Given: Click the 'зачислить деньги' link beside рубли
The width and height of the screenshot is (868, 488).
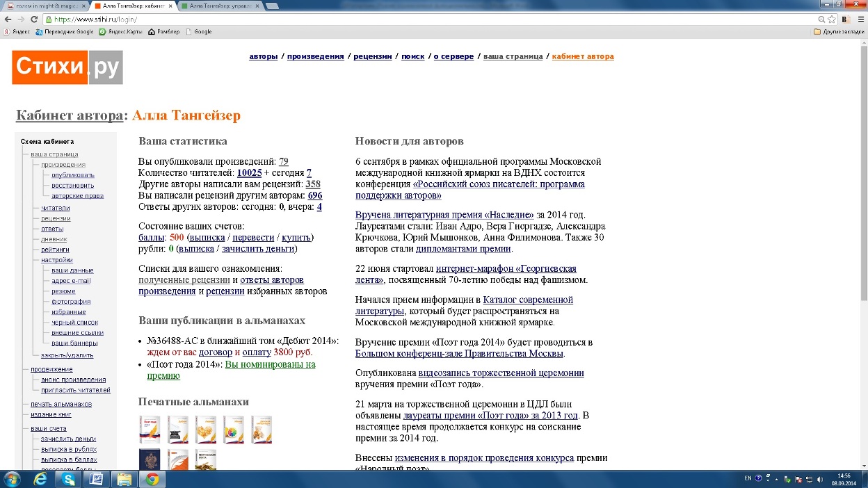Looking at the screenshot, I should point(258,249).
